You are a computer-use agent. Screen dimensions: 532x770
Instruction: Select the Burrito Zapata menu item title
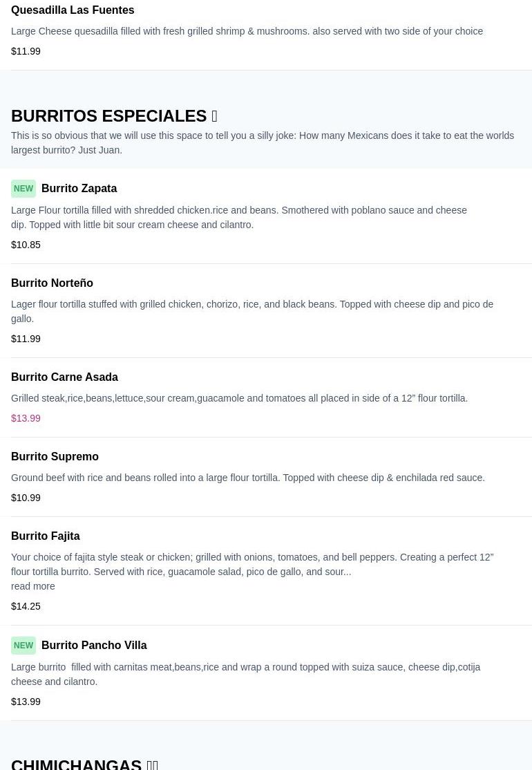tap(79, 189)
